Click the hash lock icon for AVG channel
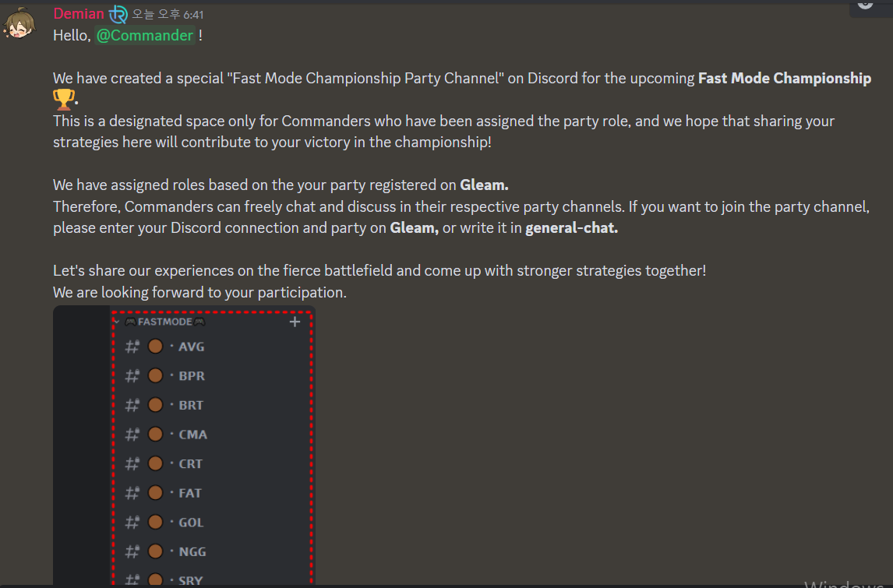This screenshot has width=893, height=588. (x=132, y=346)
